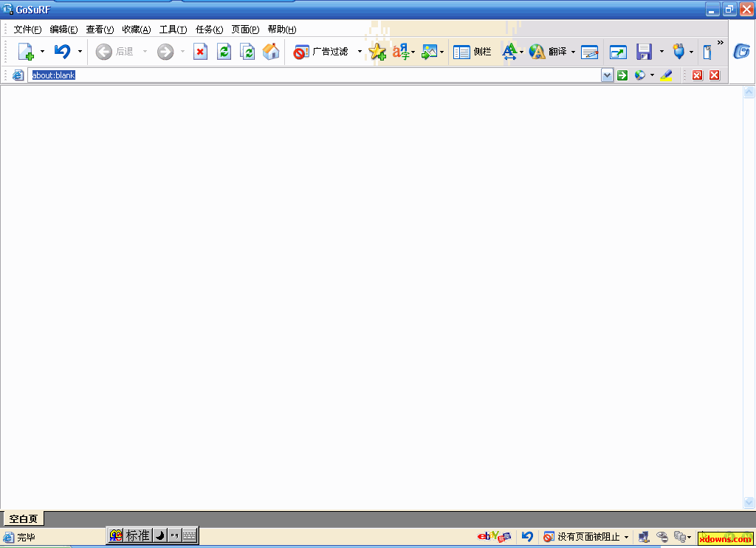
Task: Toggle the 广告过滤 ad filter button
Action: coord(320,51)
